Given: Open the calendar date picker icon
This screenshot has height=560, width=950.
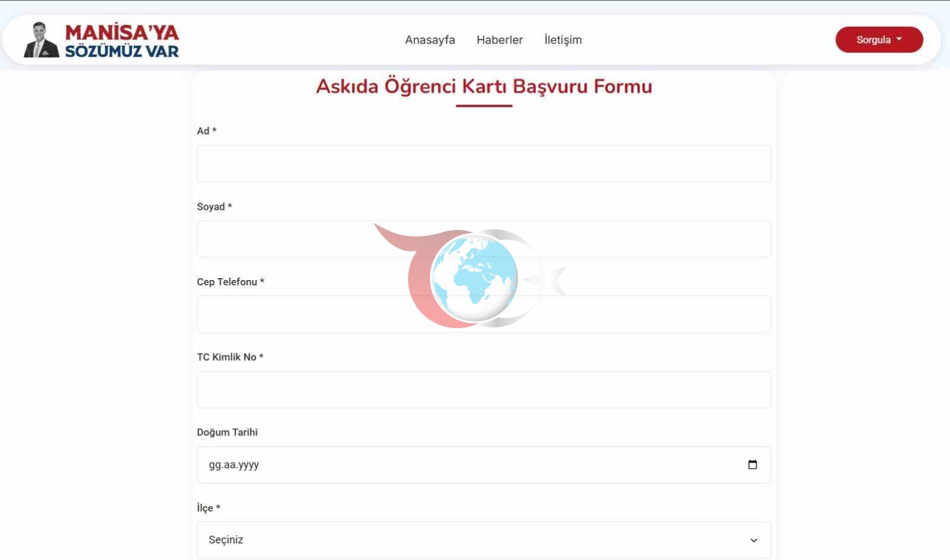Looking at the screenshot, I should pos(752,464).
